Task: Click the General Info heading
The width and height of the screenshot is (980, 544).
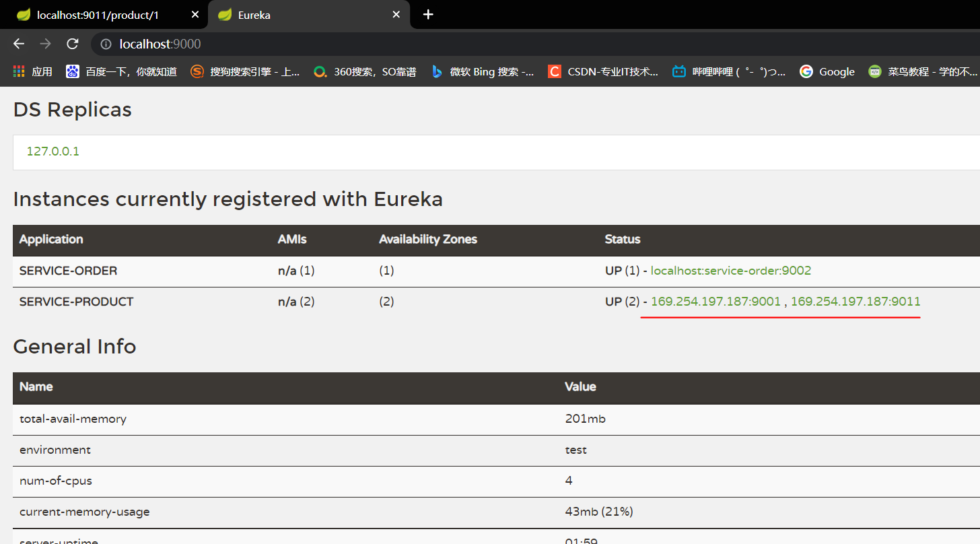Action: (75, 347)
